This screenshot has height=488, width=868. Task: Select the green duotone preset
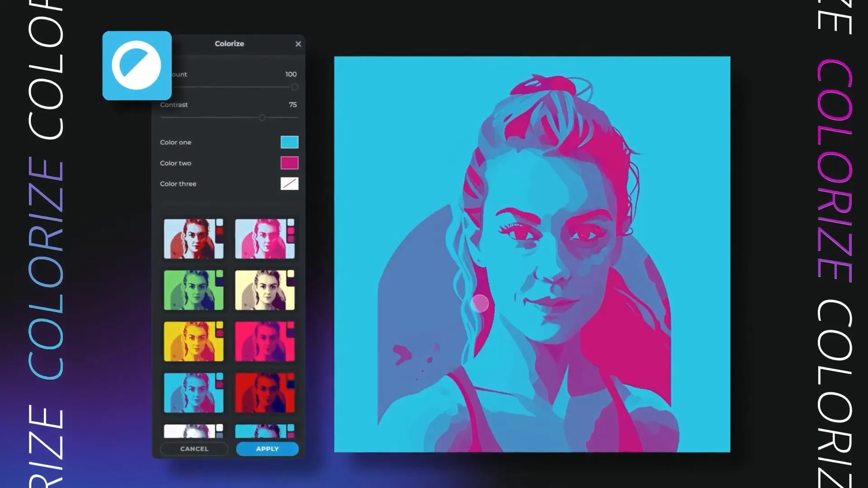coord(193,290)
